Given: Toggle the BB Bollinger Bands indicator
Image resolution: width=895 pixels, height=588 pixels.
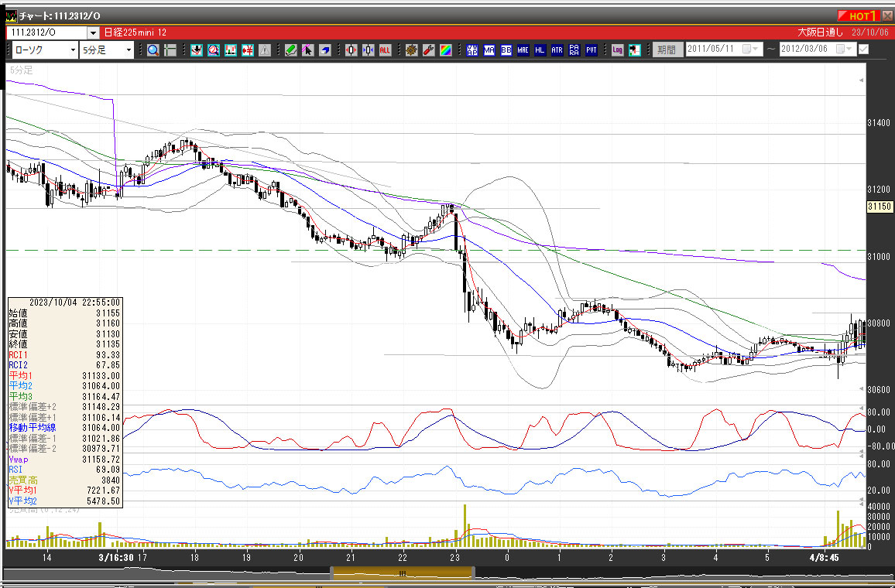Looking at the screenshot, I should [x=506, y=50].
